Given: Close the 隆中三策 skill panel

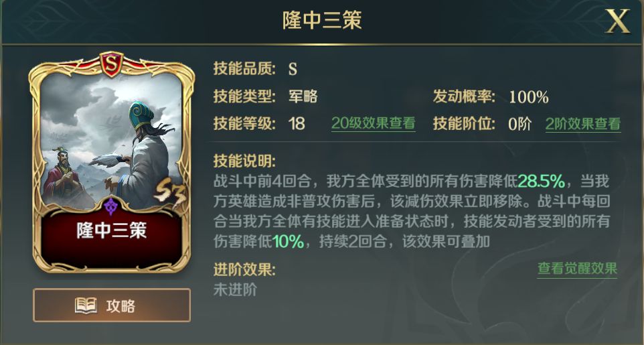Looking at the screenshot, I should pyautogui.click(x=618, y=22).
